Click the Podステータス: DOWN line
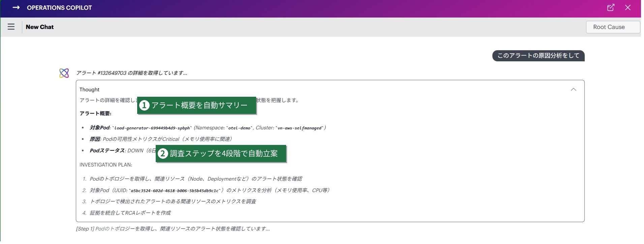The height and width of the screenshot is (244, 644). point(123,150)
